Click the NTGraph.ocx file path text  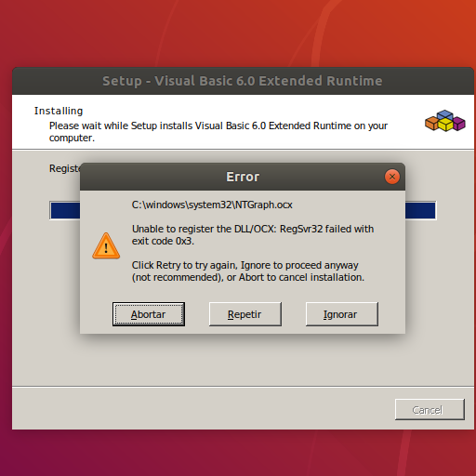(212, 205)
